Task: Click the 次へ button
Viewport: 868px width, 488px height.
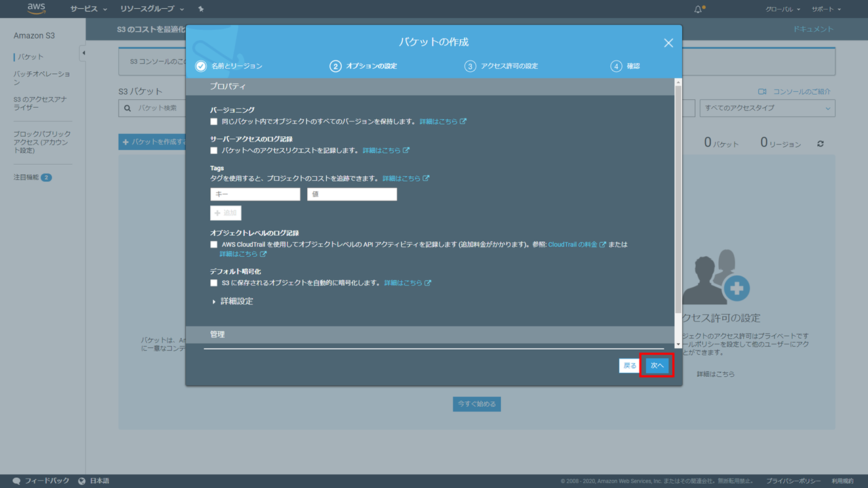Action: [656, 365]
